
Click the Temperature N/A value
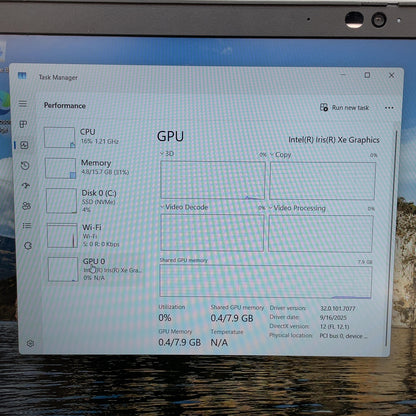(219, 342)
